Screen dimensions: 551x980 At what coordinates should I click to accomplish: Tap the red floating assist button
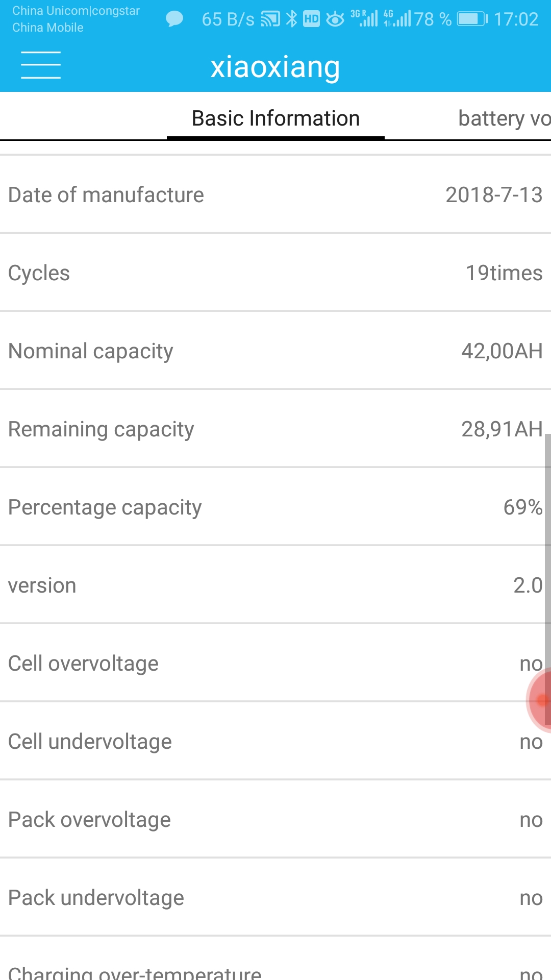(541, 701)
